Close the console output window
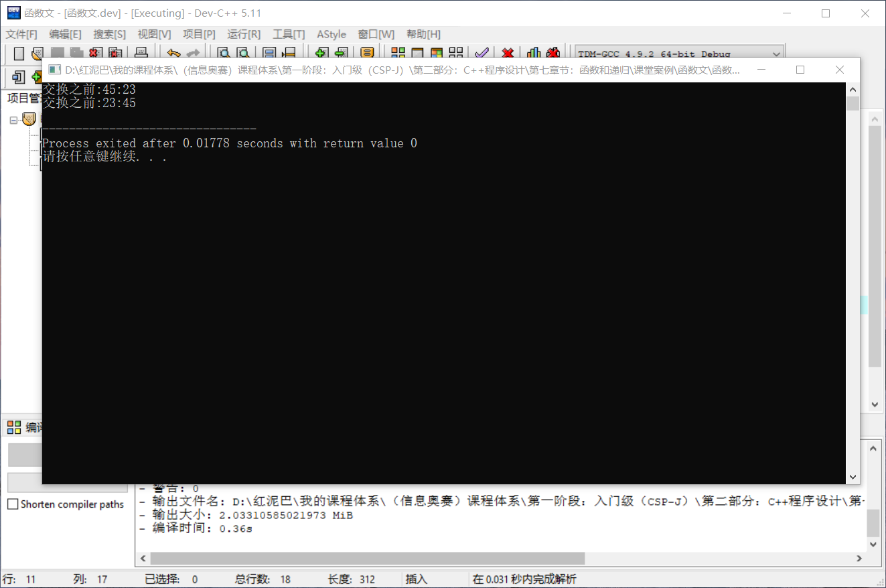This screenshot has width=886, height=588. (840, 70)
